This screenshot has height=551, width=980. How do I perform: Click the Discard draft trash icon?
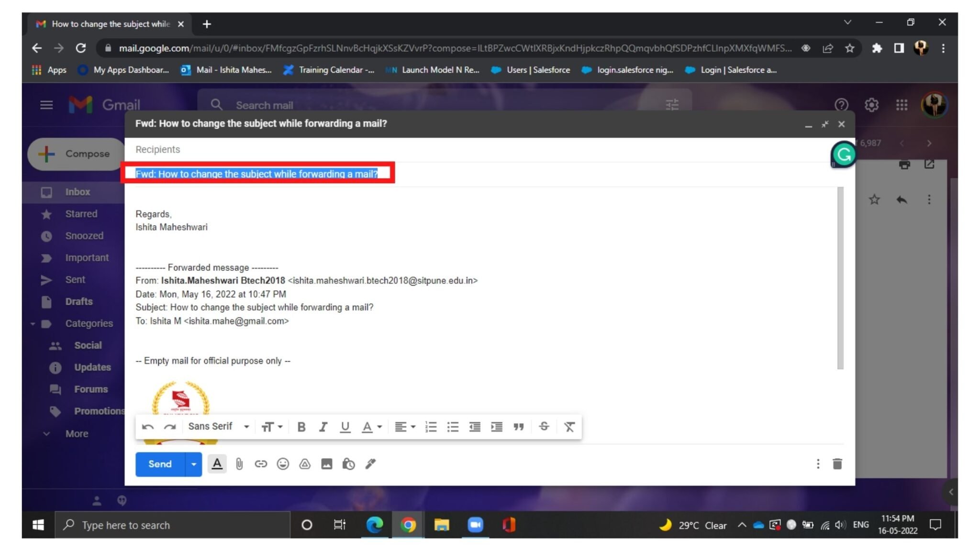coord(837,464)
